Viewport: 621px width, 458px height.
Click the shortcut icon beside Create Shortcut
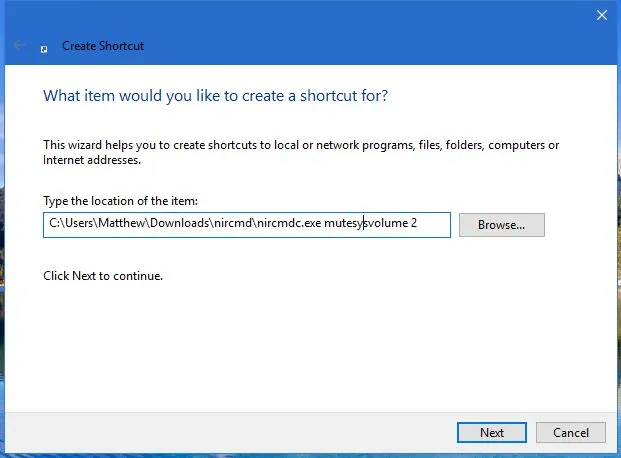[44, 49]
